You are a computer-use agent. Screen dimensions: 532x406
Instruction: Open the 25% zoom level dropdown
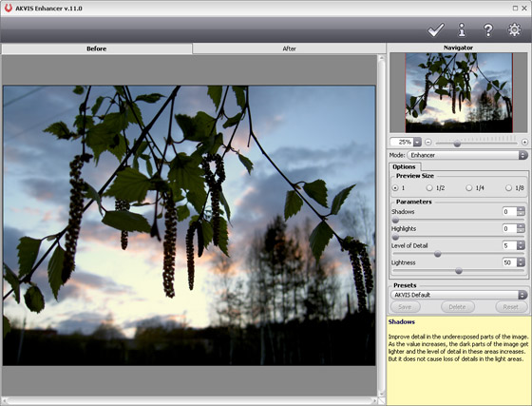(417, 142)
